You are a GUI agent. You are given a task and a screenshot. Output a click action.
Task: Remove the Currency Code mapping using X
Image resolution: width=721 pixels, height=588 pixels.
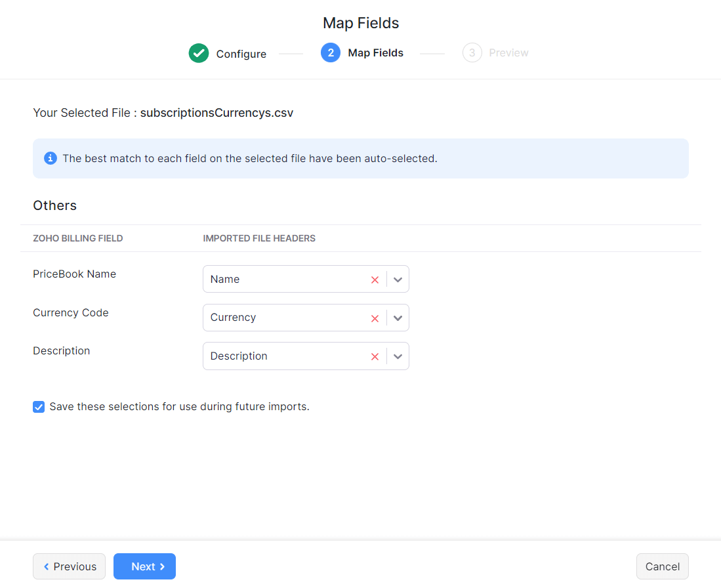(375, 318)
